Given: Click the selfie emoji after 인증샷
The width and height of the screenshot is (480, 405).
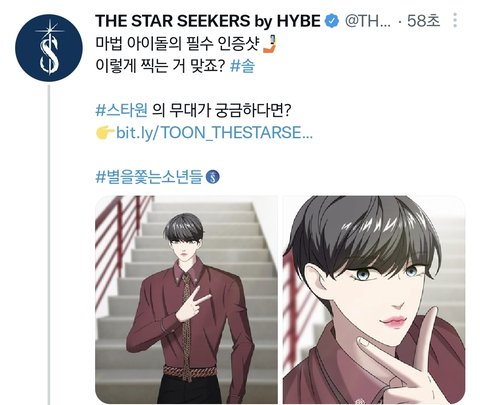Looking at the screenshot, I should click(x=270, y=45).
